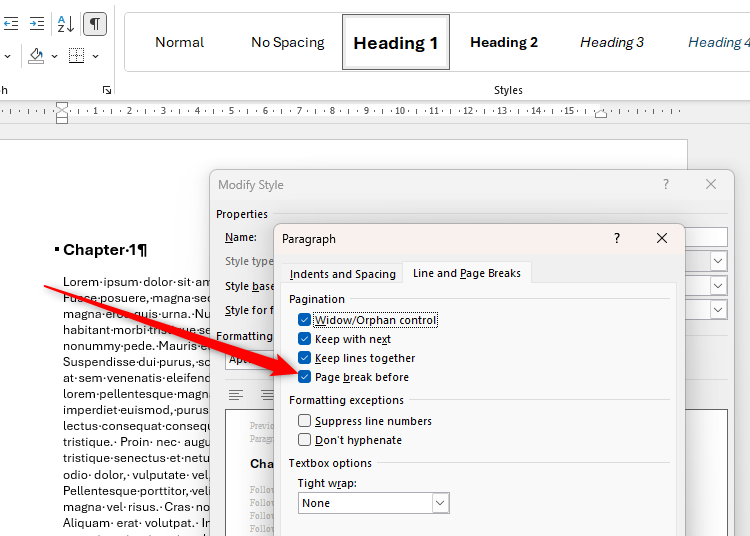Uncheck Page break before checkbox

pos(305,377)
